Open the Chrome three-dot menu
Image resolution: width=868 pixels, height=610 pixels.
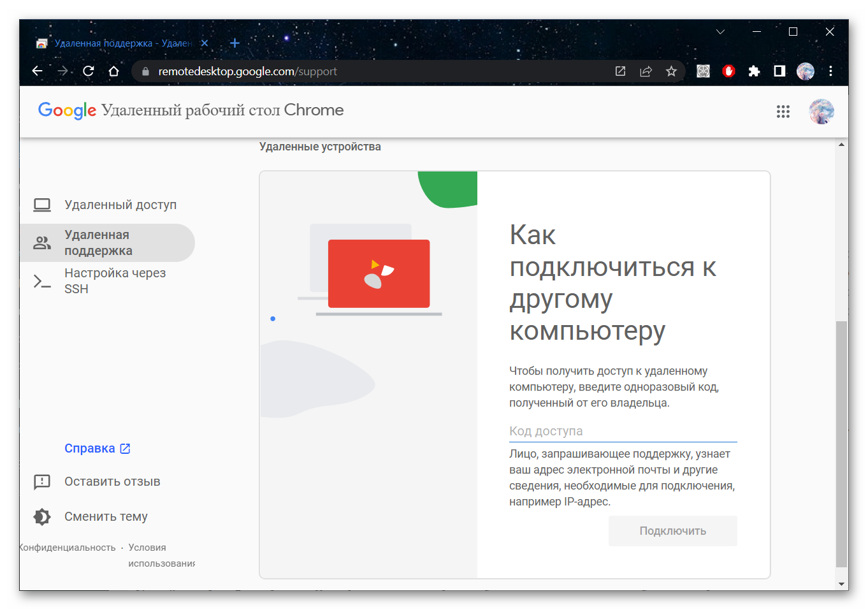click(830, 71)
